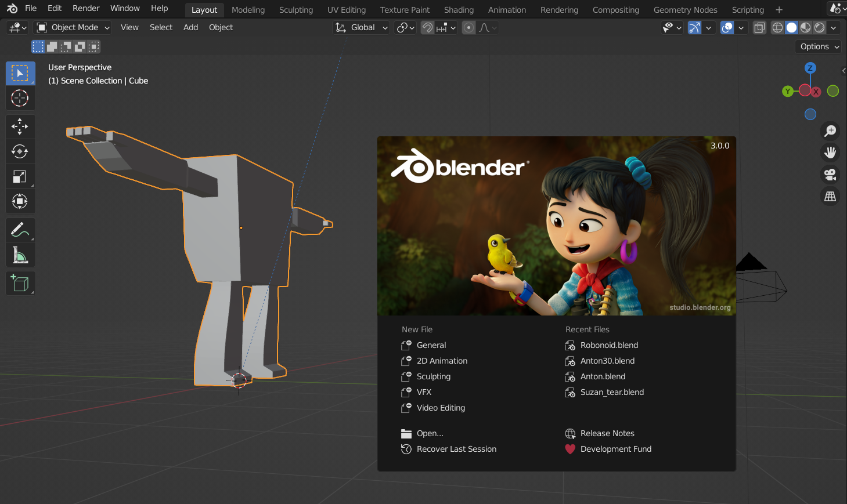847x504 pixels.
Task: Open Global transform orientation dropdown
Action: [x=361, y=27]
